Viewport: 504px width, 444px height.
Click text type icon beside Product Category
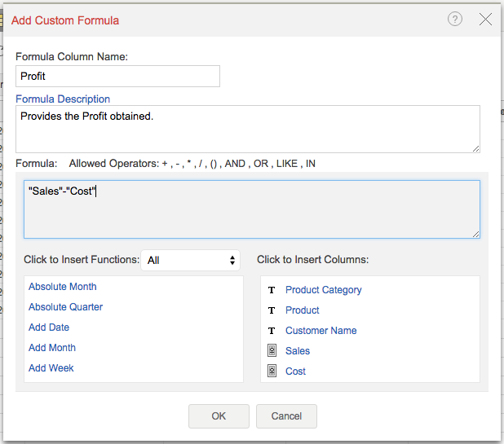[271, 290]
